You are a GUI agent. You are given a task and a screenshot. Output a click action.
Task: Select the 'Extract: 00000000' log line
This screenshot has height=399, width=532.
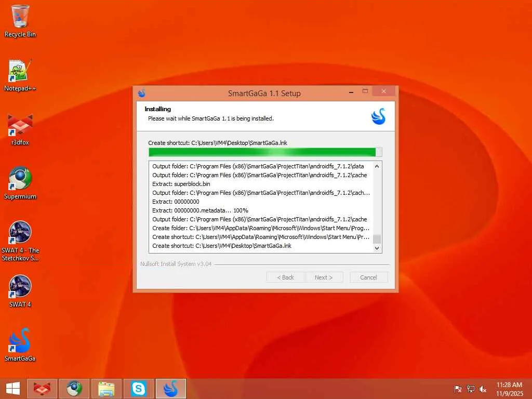point(176,202)
